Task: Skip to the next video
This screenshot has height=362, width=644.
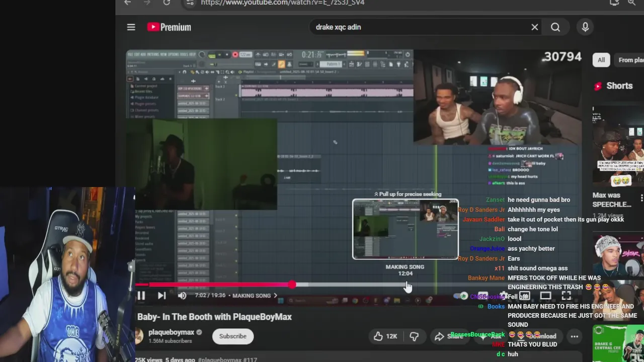Action: (x=162, y=296)
